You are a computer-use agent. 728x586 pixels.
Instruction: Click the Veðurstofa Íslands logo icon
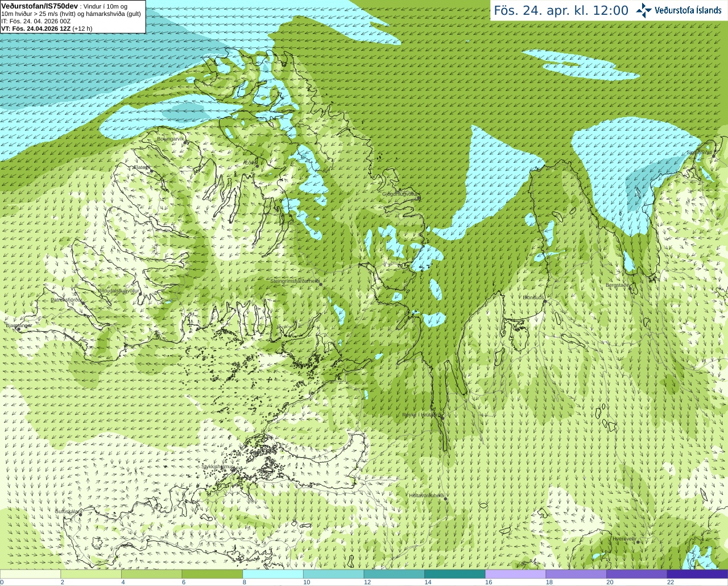643,10
